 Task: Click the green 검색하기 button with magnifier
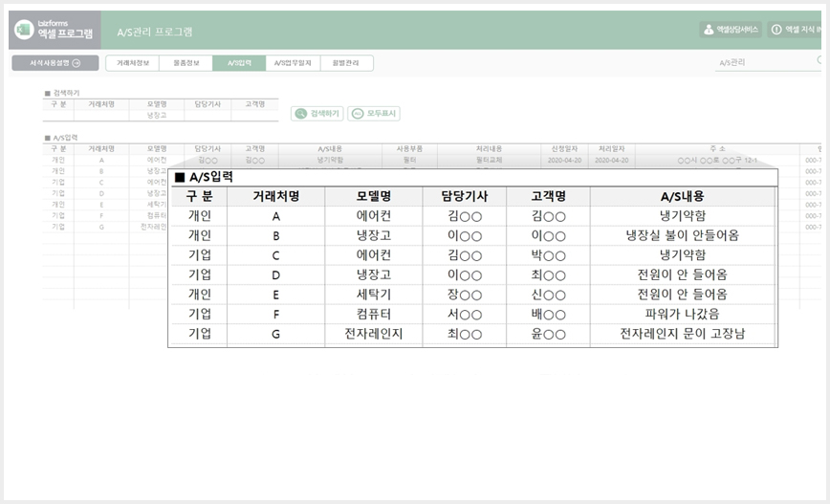tap(317, 114)
